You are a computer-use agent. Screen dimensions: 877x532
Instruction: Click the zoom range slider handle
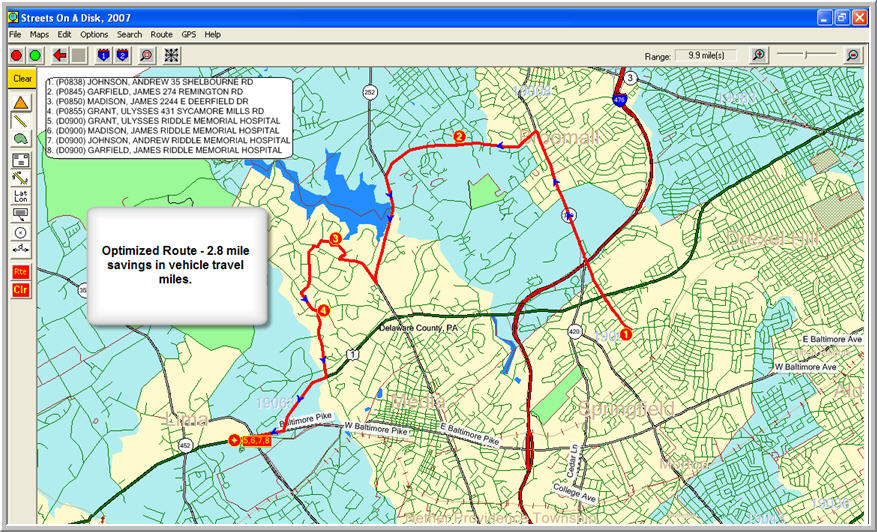[x=806, y=54]
